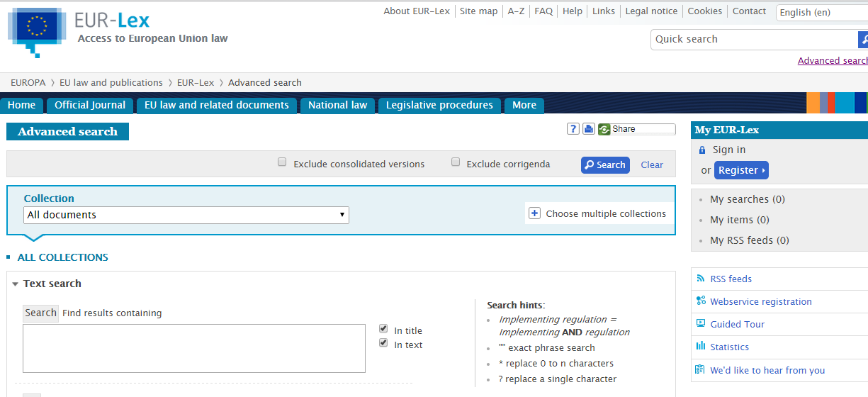Click the Register button
The image size is (868, 397).
tap(741, 170)
